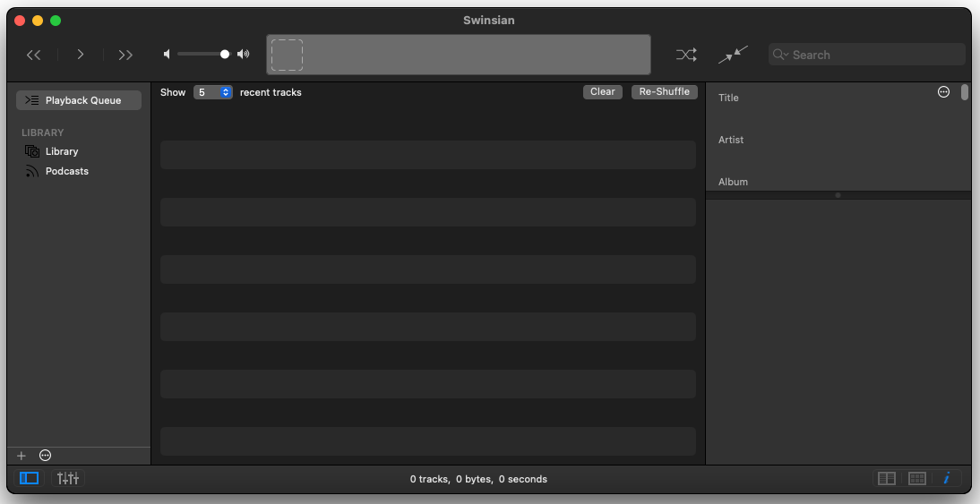Toggle the sidebar visibility
Screen dimensions: 980x504
pyautogui.click(x=30, y=478)
